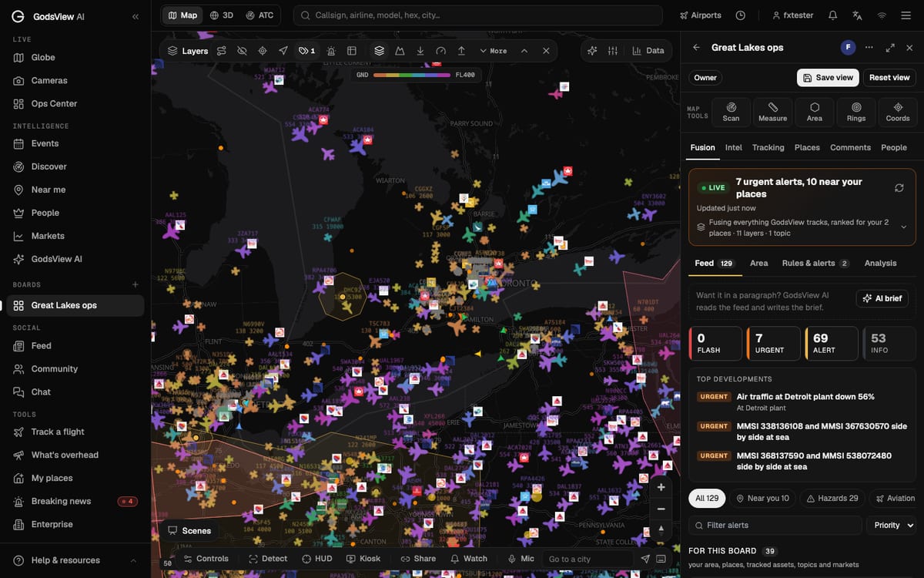924x578 pixels.
Task: Click the GND to FL400 altitude color bar
Action: tap(412, 75)
